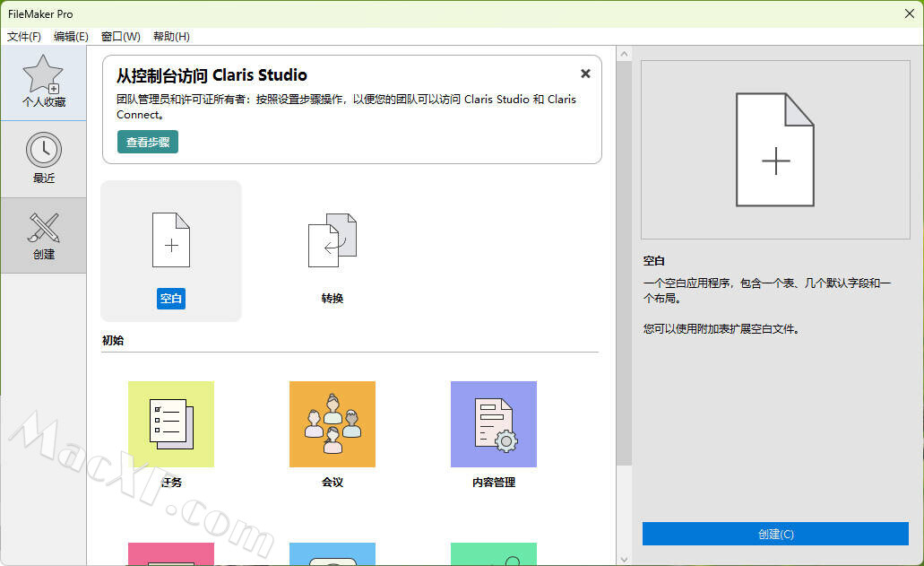The height and width of the screenshot is (566, 924).
Task: Close the FileMaker Pro window
Action: point(910,13)
